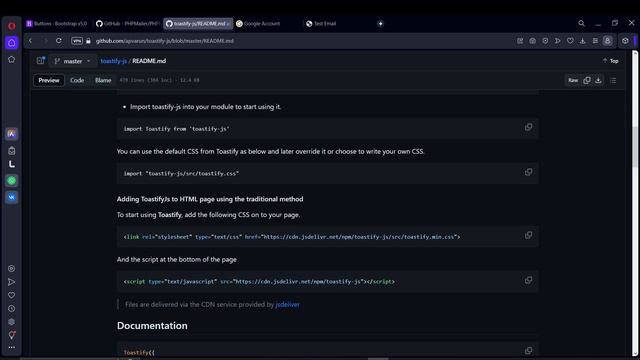
Task: Open sidebar flow send arrow icon
Action: (x=11, y=282)
